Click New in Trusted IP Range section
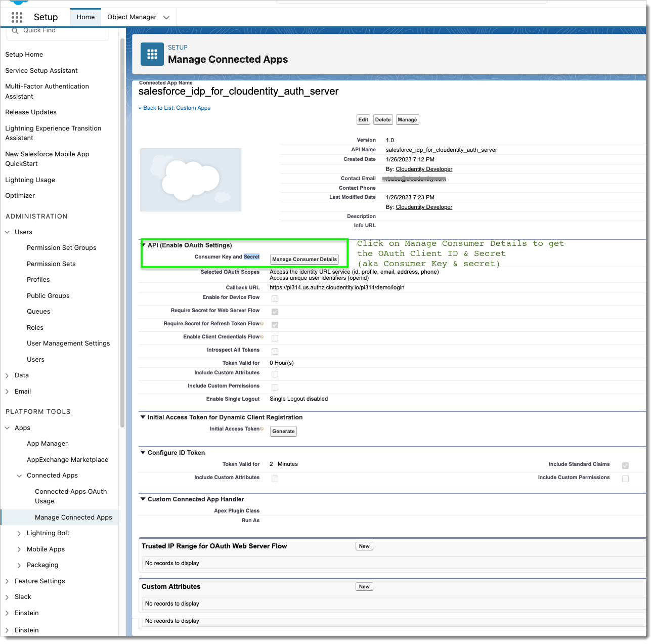The image size is (654, 644). coord(364,546)
